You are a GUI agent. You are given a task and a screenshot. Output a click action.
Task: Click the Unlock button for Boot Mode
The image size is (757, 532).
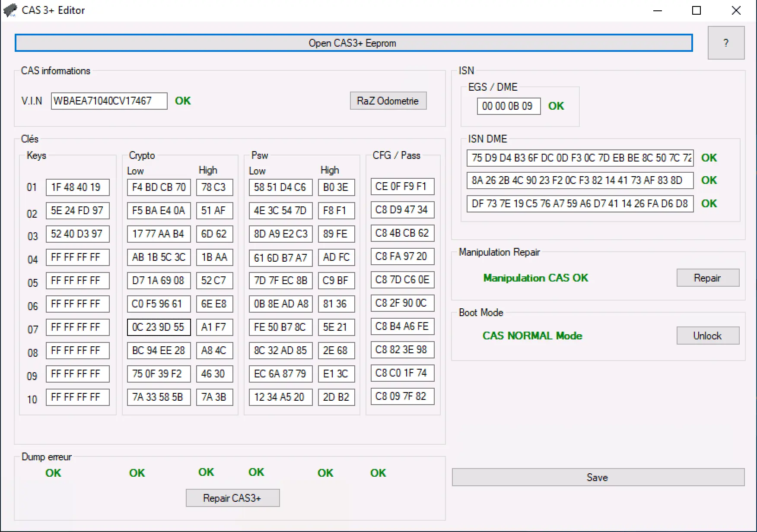(707, 336)
